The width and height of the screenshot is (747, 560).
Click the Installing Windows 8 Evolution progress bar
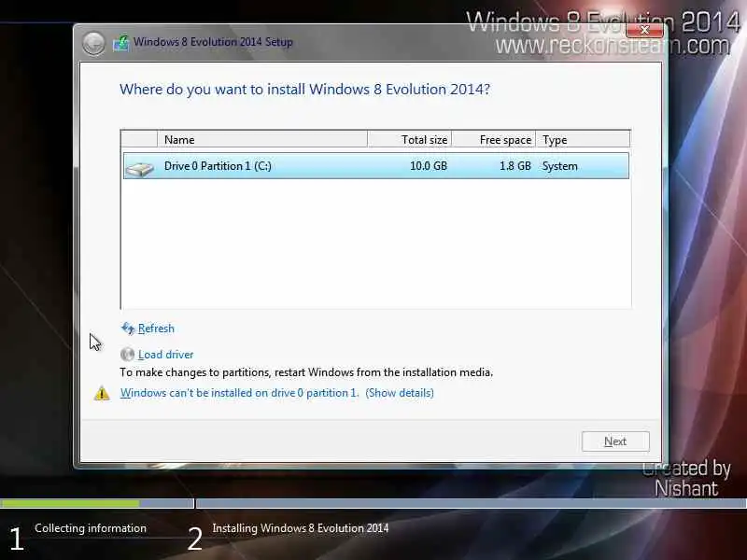(472, 503)
